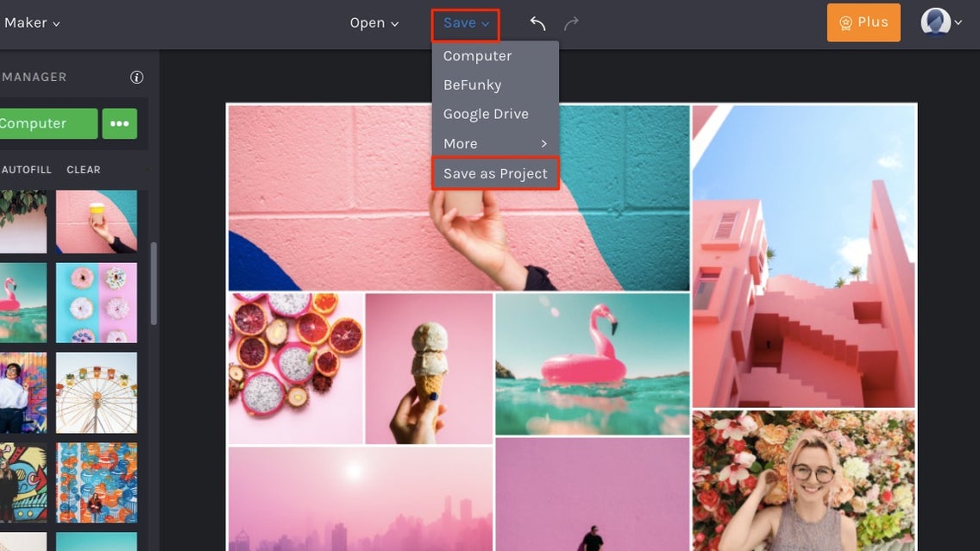
Task: Expand the Open dropdown menu
Action: click(x=374, y=23)
